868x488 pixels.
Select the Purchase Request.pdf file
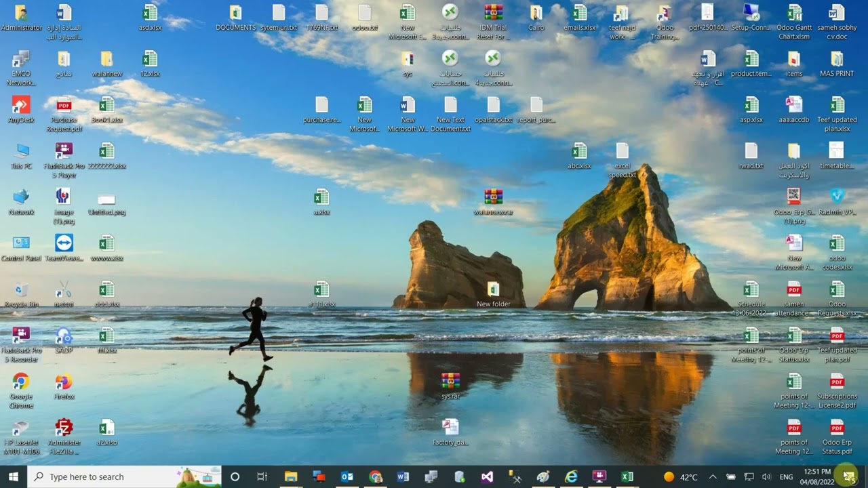click(x=64, y=114)
